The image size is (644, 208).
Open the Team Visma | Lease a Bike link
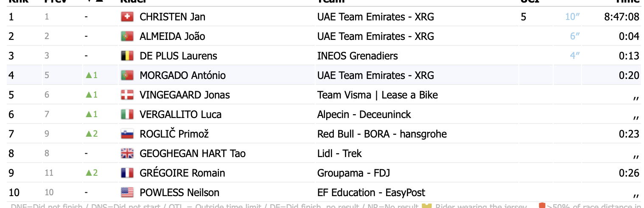pyautogui.click(x=378, y=95)
